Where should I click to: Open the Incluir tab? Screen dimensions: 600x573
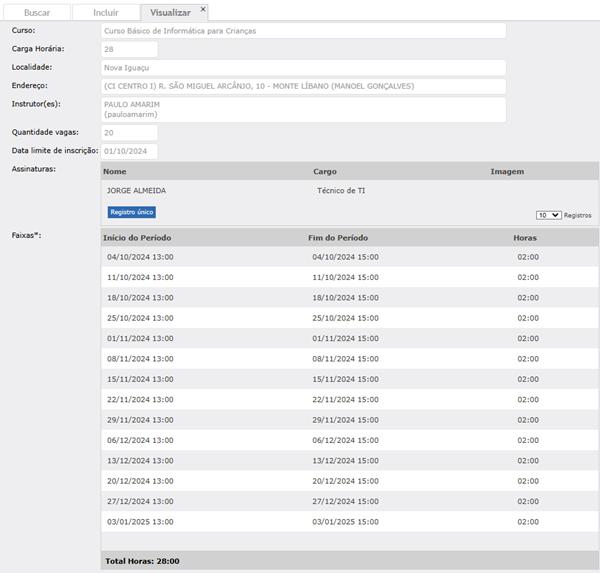point(105,12)
